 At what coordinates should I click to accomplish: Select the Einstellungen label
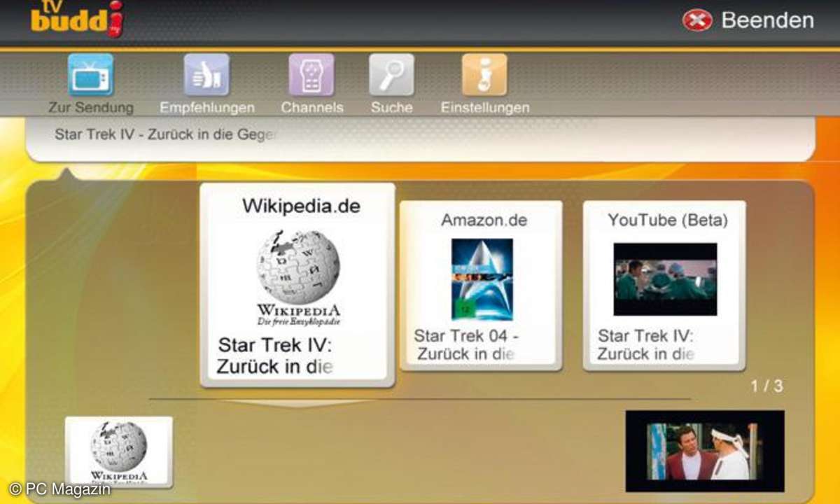[x=485, y=108]
